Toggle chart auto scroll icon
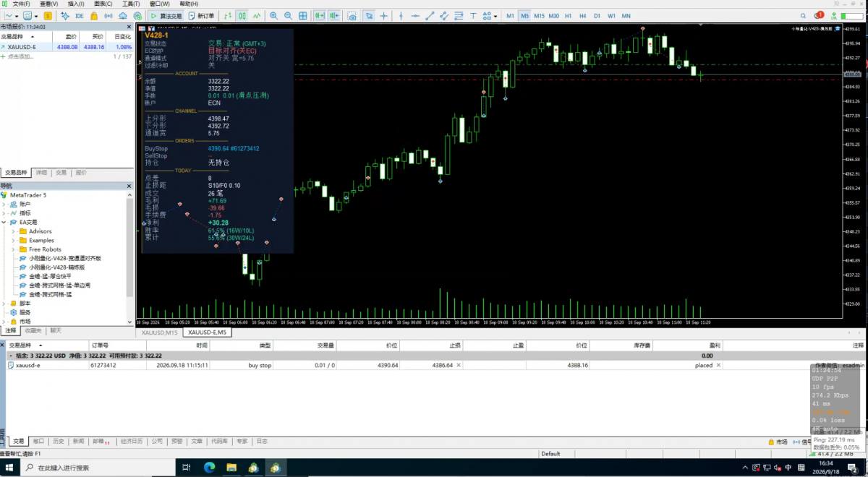 (x=319, y=15)
